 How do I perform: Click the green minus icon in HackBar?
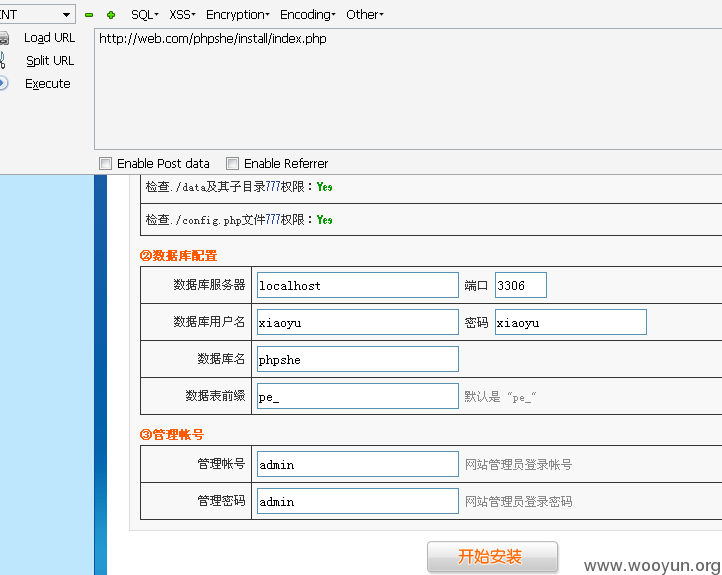[89, 15]
